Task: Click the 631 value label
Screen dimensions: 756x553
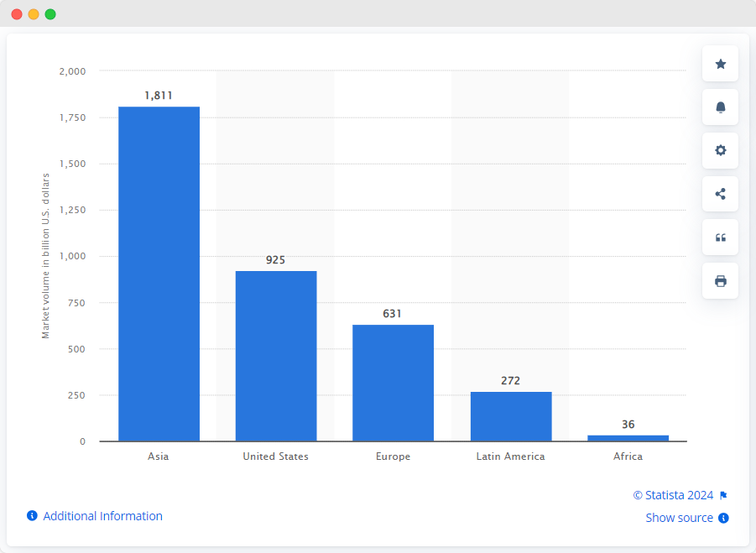Action: [393, 314]
